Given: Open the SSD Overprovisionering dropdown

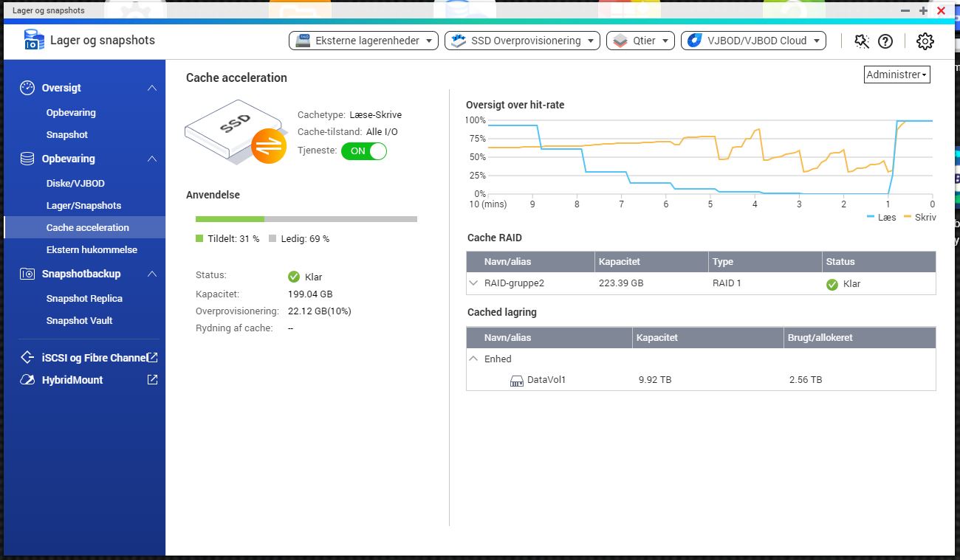Looking at the screenshot, I should tap(522, 41).
